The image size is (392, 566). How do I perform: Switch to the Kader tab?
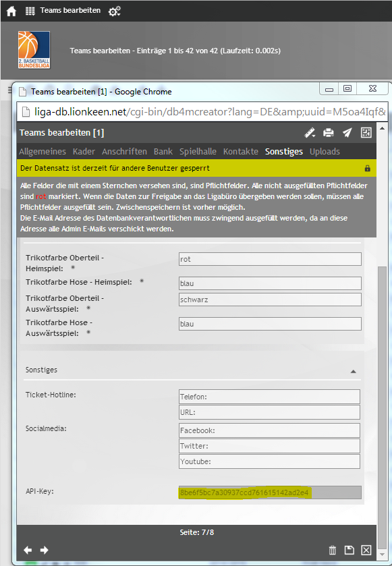[x=84, y=151]
